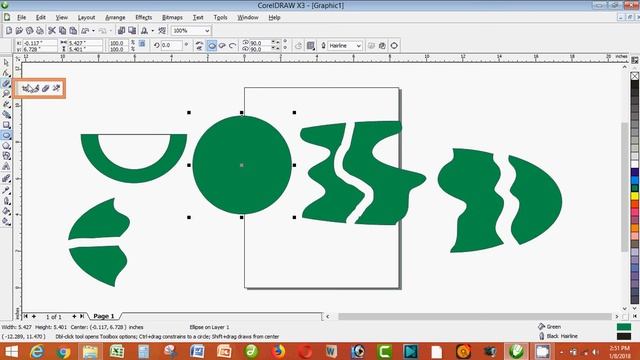Open the Effects menu
The height and width of the screenshot is (360, 640).
point(143,18)
